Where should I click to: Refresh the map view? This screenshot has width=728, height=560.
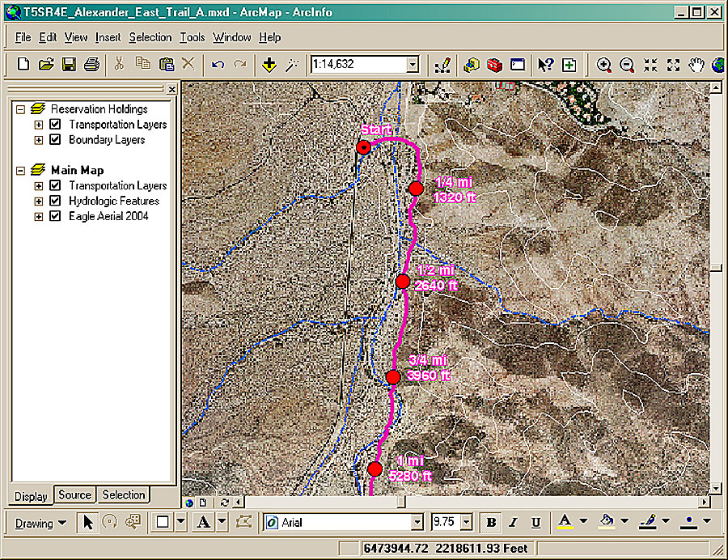[225, 503]
